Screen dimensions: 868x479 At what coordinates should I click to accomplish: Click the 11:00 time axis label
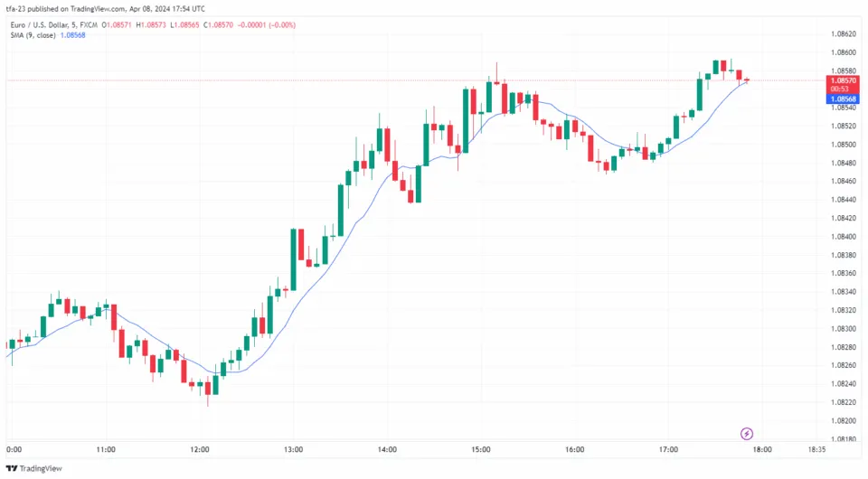coord(106,449)
